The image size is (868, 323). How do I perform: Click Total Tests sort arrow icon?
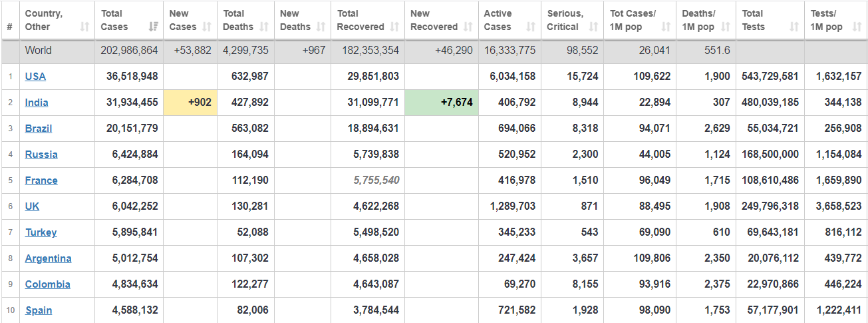[794, 27]
